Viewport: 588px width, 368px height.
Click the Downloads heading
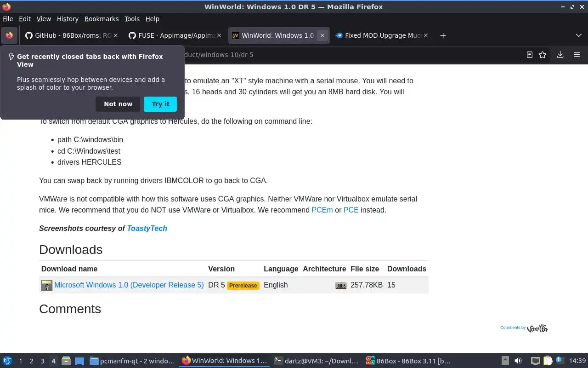(x=71, y=250)
